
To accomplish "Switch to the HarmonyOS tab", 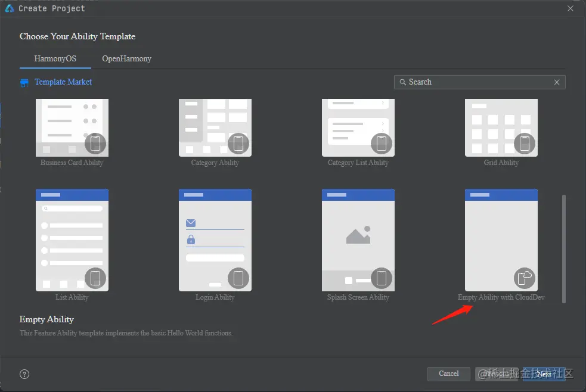I will pos(55,58).
